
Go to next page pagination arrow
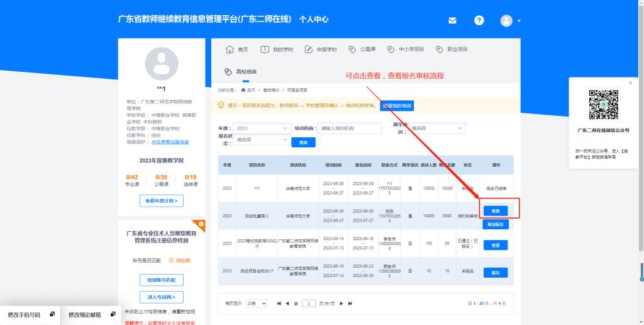point(341,304)
